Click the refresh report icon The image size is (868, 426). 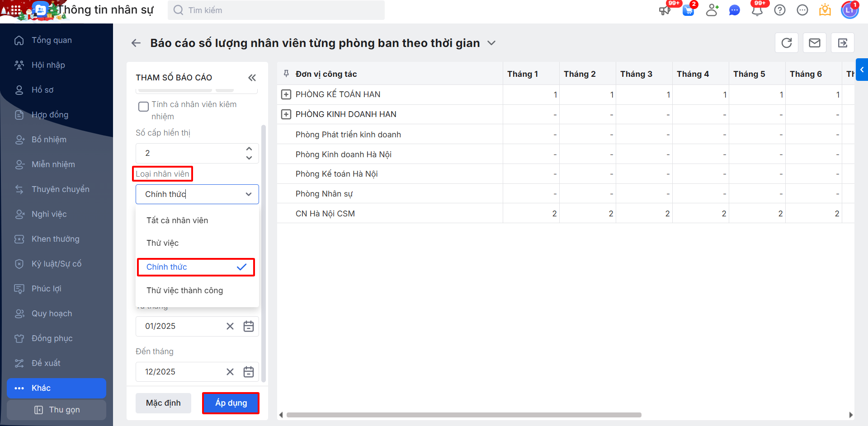787,43
